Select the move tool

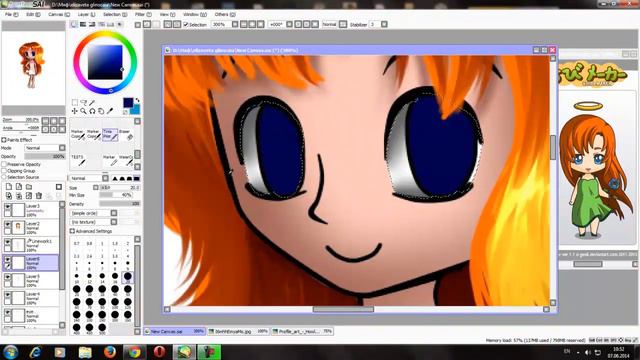(75, 111)
